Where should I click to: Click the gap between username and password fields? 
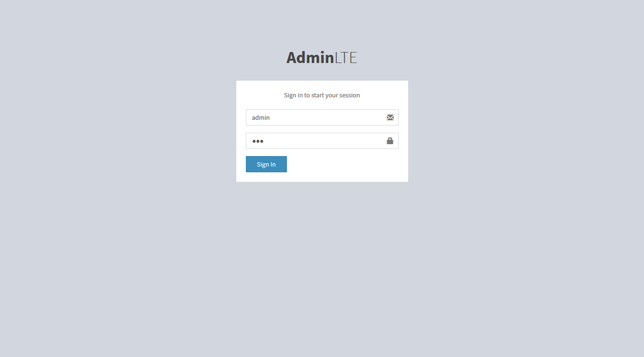(x=322, y=129)
